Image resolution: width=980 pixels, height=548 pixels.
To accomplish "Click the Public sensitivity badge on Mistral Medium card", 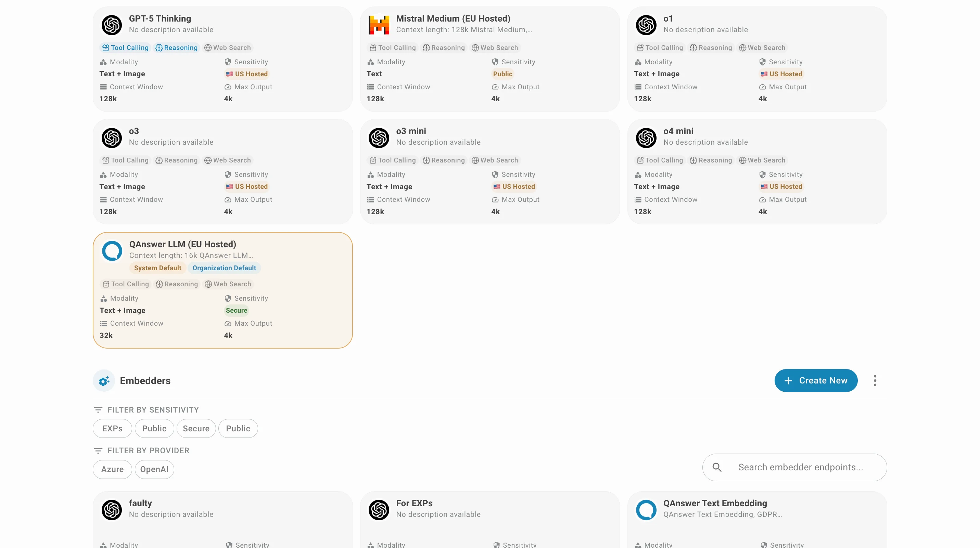I will (502, 74).
